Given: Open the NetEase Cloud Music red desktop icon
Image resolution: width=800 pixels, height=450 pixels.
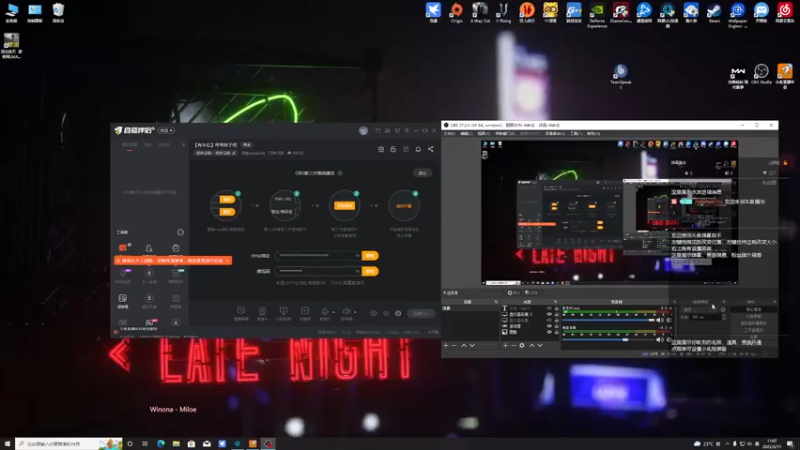Looking at the screenshot, I should tap(785, 12).
